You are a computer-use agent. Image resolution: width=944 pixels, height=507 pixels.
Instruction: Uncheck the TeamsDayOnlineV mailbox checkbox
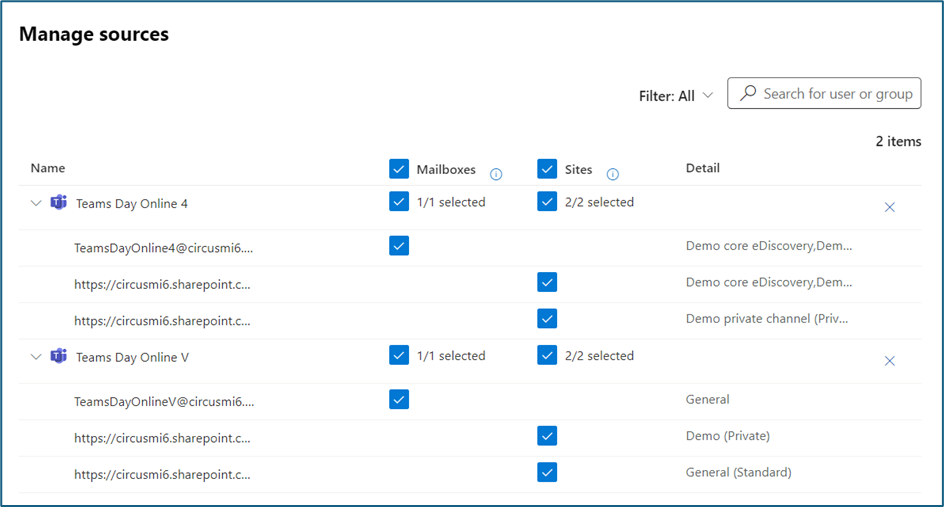point(399,399)
